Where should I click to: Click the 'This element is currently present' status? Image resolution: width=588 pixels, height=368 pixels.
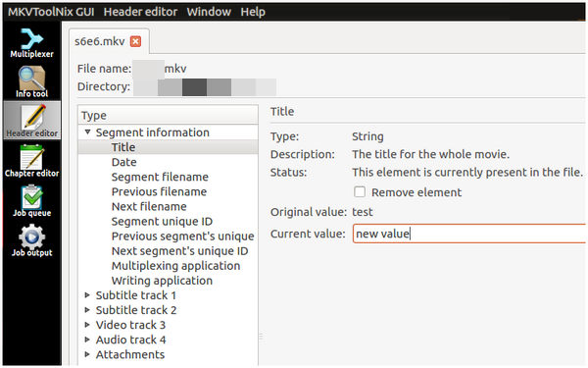[467, 172]
